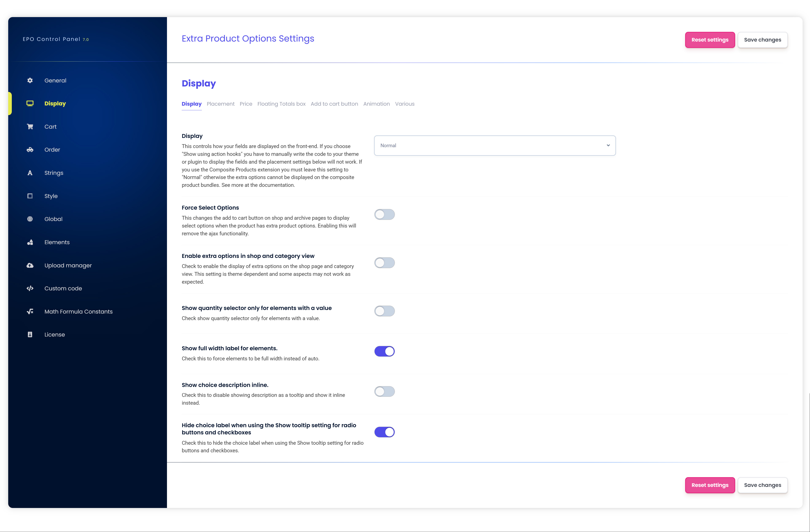Click the Cart shopping cart icon
The width and height of the screenshot is (810, 532).
(30, 127)
